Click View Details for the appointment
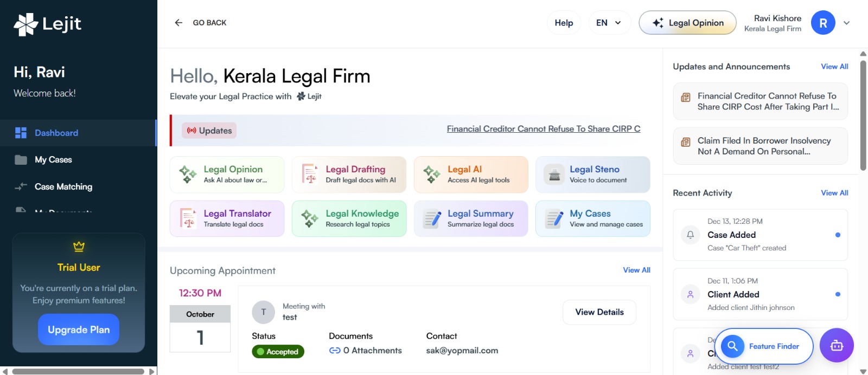 (599, 312)
